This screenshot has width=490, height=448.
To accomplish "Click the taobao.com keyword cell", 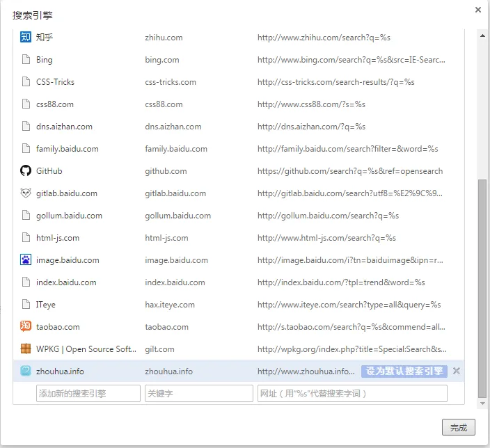I will [166, 327].
